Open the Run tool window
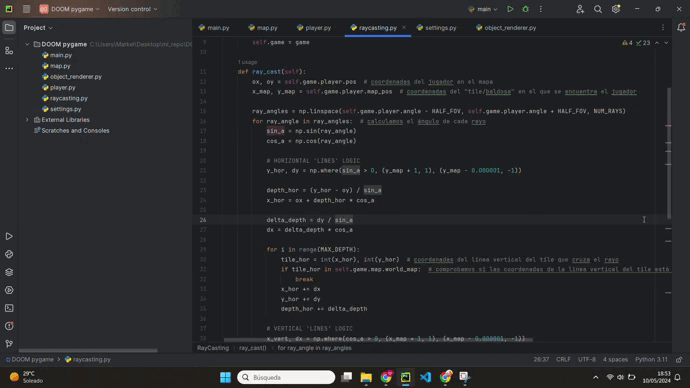 pos(9,236)
